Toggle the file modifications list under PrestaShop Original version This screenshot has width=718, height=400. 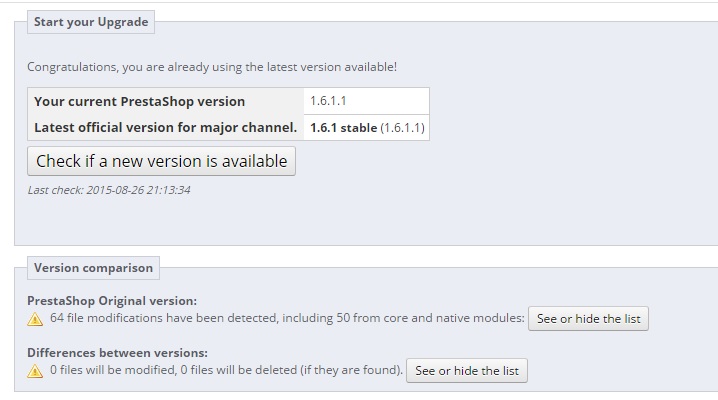(589, 319)
